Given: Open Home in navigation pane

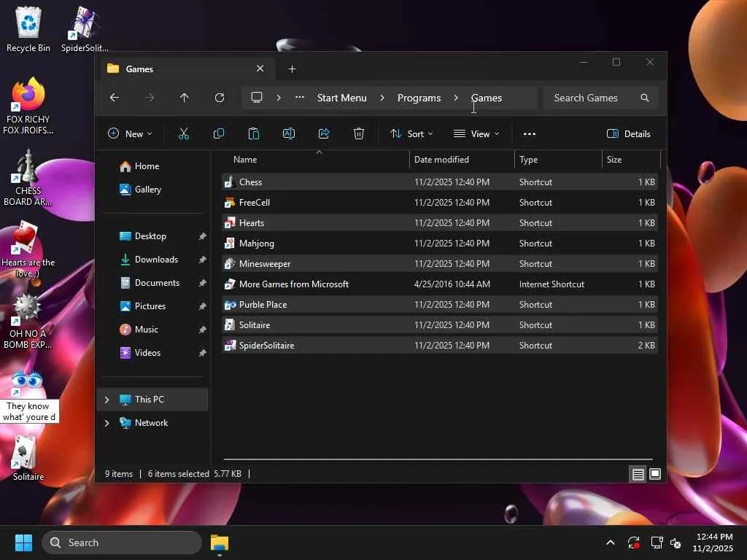Looking at the screenshot, I should pyautogui.click(x=147, y=166).
